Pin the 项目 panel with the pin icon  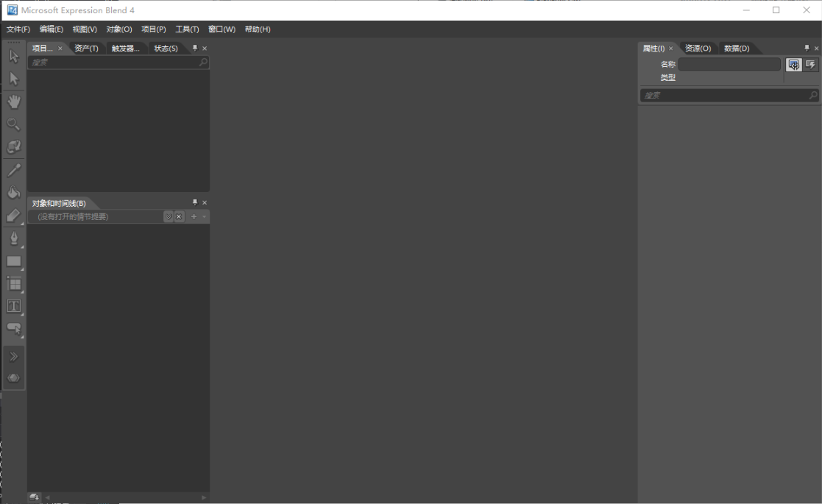point(194,48)
